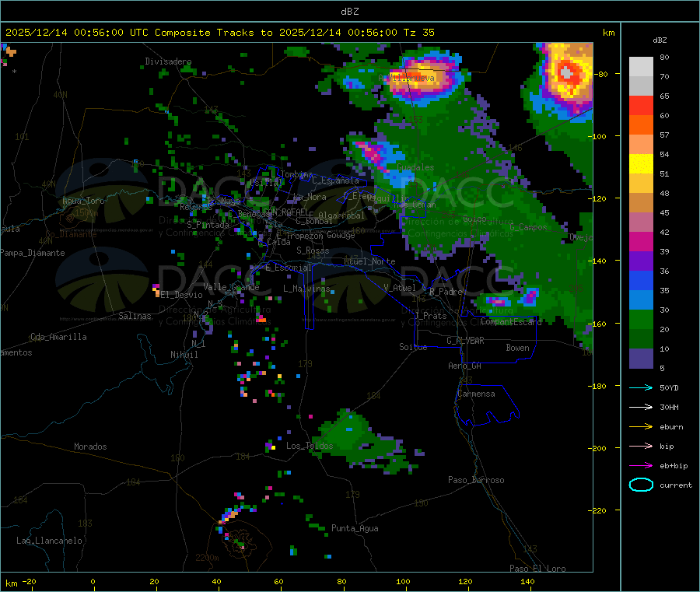
Task: Click the 'L_Malvinas' map label
Action: [306, 289]
